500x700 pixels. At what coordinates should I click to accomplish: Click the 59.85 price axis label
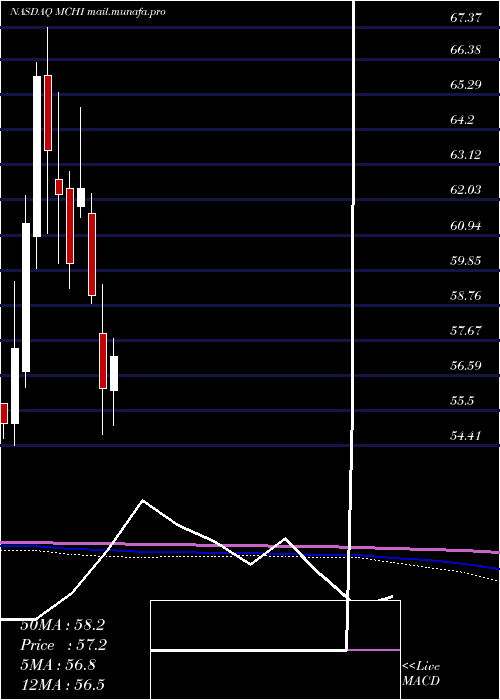[466, 261]
